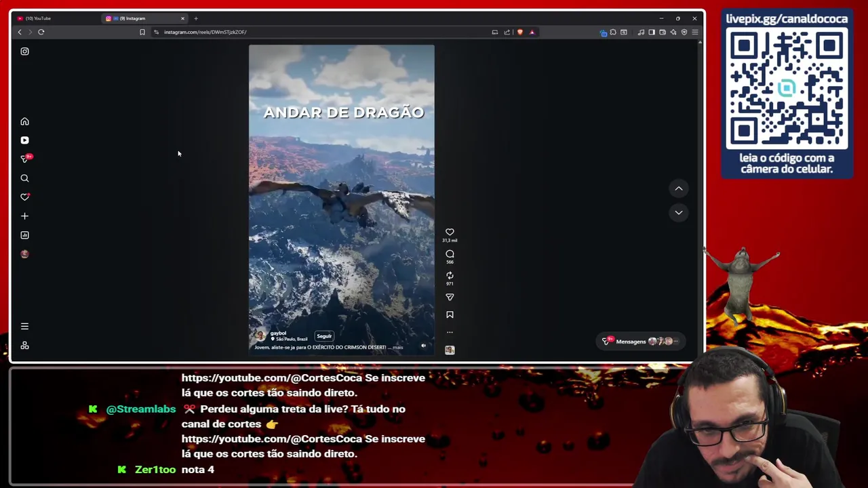Share the reel using the paper plane icon

pyautogui.click(x=450, y=297)
